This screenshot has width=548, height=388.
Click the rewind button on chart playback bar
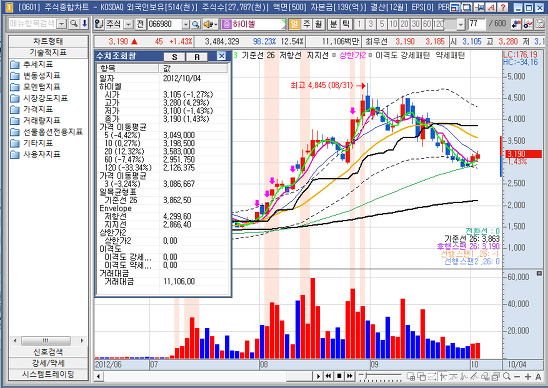pos(328,376)
